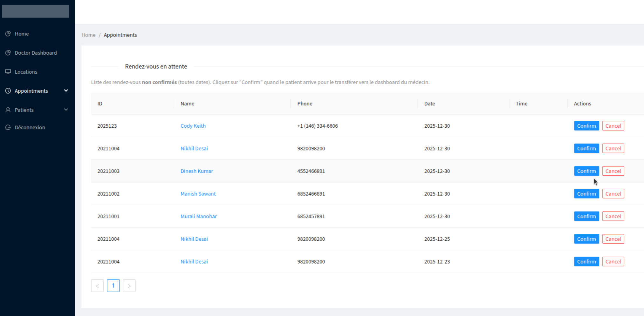Click the Doctor Dashboard sidebar icon
The height and width of the screenshot is (316, 644).
point(8,53)
